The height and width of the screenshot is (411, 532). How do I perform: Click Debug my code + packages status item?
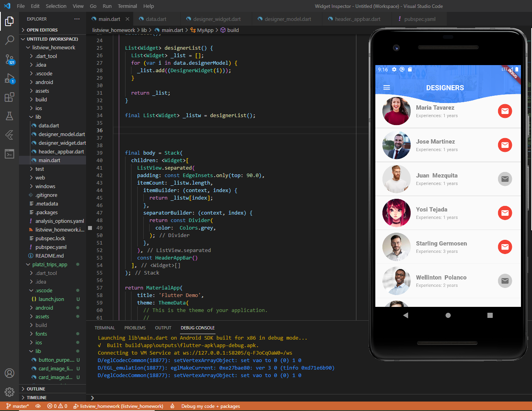click(211, 406)
